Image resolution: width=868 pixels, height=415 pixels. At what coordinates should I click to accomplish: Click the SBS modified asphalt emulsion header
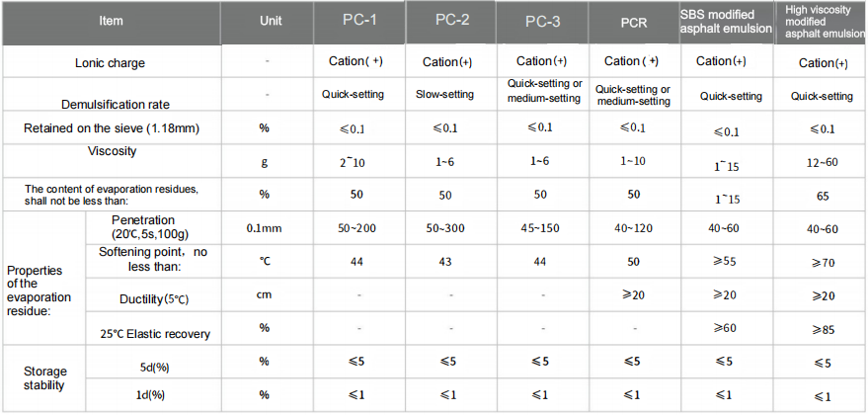tap(728, 21)
